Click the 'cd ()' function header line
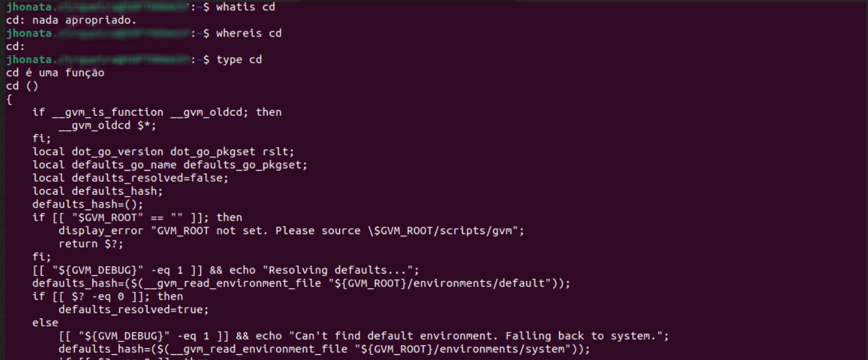 click(x=22, y=86)
